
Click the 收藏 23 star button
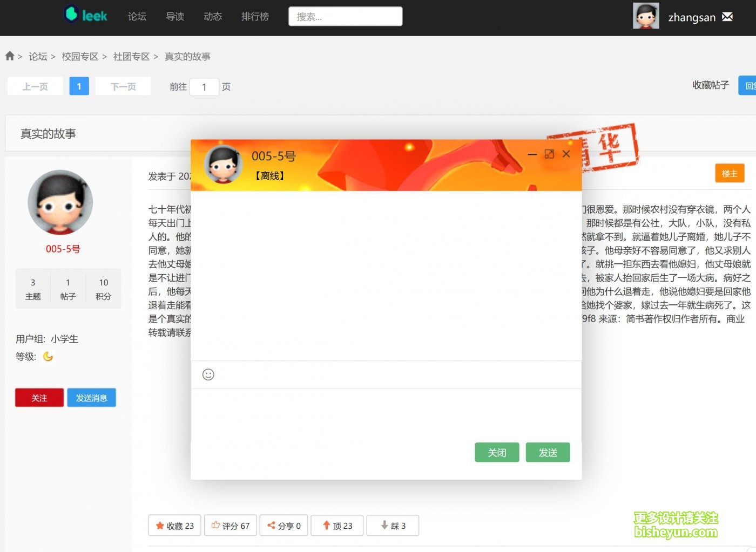(x=174, y=526)
